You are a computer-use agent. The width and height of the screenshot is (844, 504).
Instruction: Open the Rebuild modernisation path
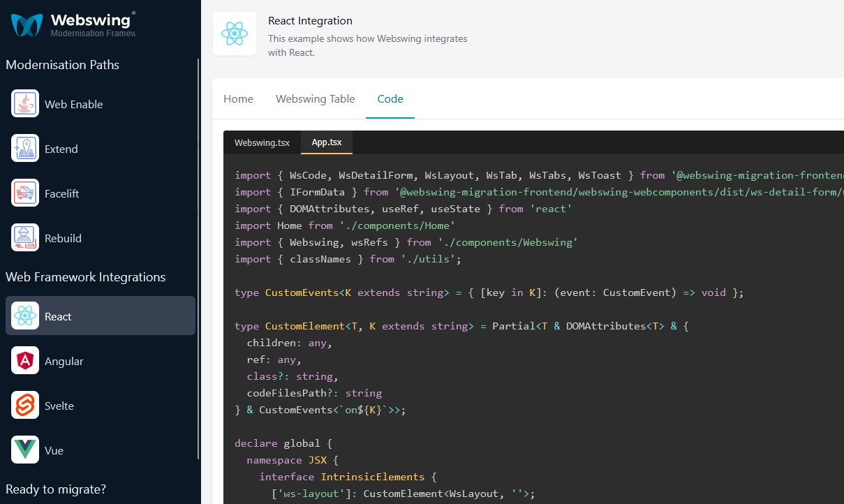(x=101, y=238)
